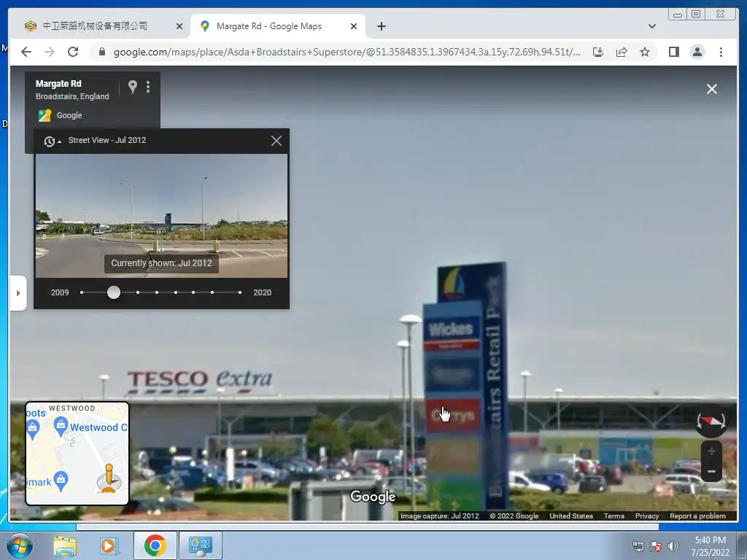Select the last timeline point near 2020
This screenshot has height=560, width=747.
[239, 292]
